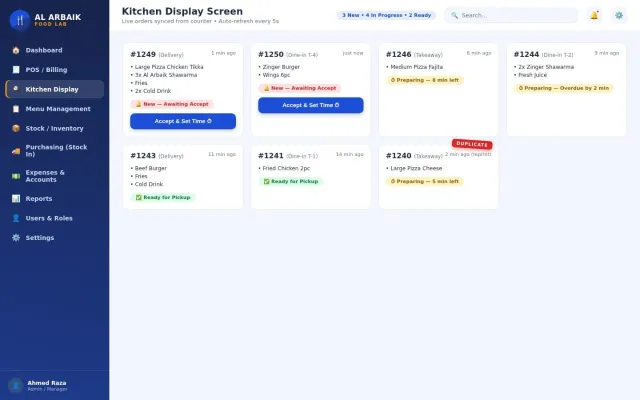The height and width of the screenshot is (400, 640).
Task: Click Zinger Burger item
Action: coord(279,67)
